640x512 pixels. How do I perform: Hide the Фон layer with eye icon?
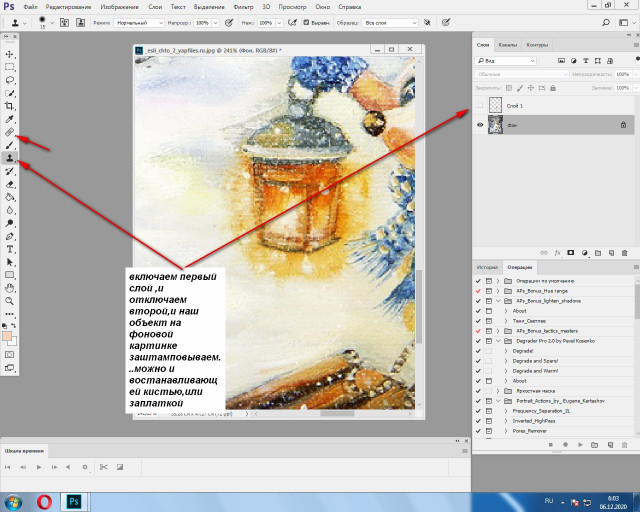point(481,125)
